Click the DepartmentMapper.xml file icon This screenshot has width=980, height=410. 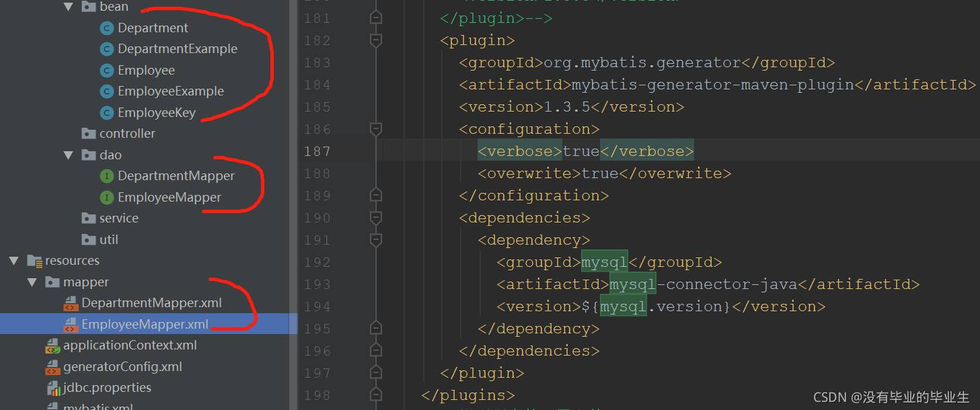(71, 303)
